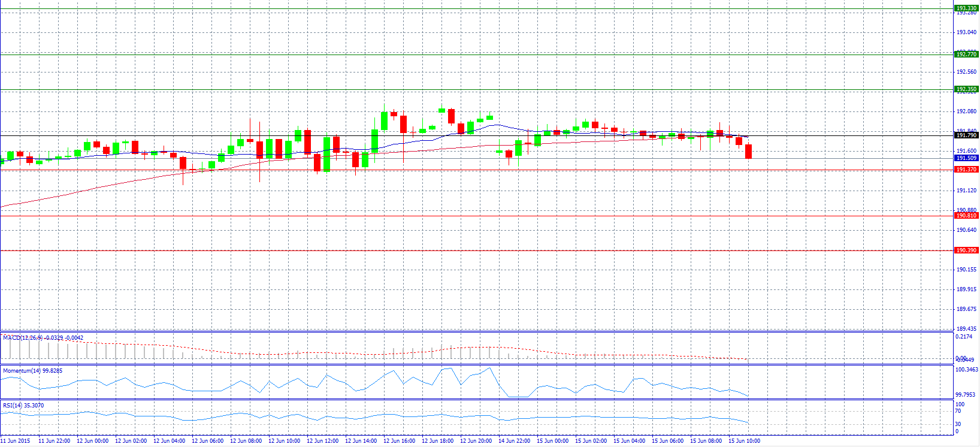Click the 11 Jun 22:00 time label
Screen dimensions: 980x447
pyautogui.click(x=54, y=441)
